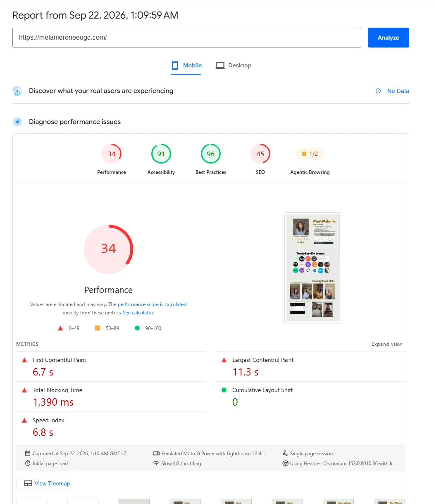Click the METRICS section heading
Screen dimensions: 434x504
(27, 344)
